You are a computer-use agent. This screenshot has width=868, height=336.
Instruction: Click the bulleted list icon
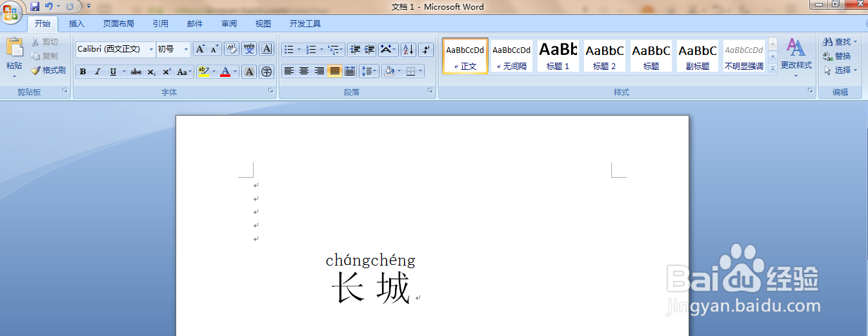[289, 49]
